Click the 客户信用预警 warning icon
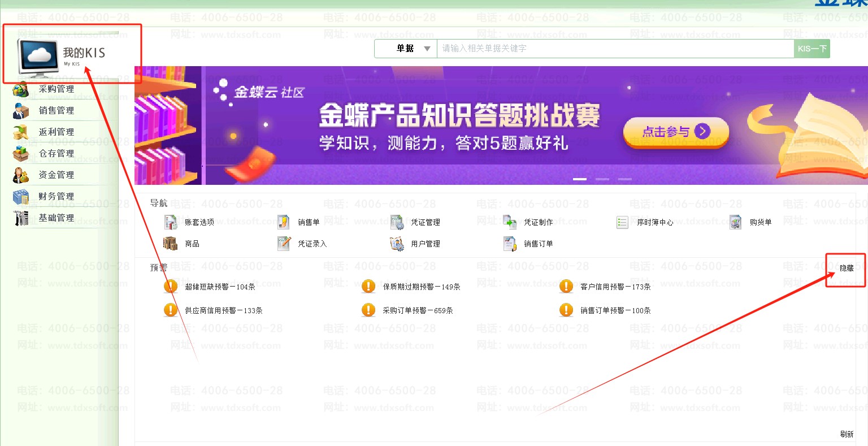 [566, 287]
